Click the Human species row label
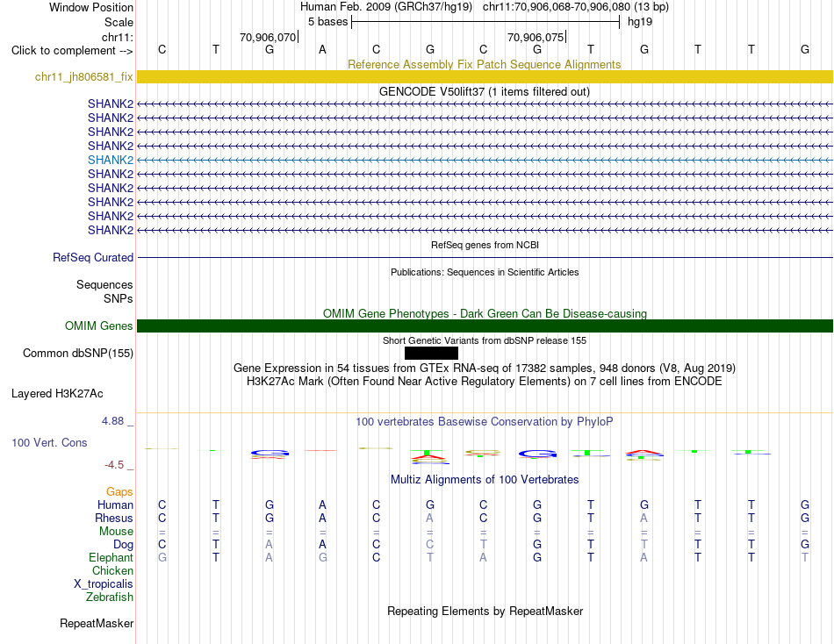 pos(115,504)
